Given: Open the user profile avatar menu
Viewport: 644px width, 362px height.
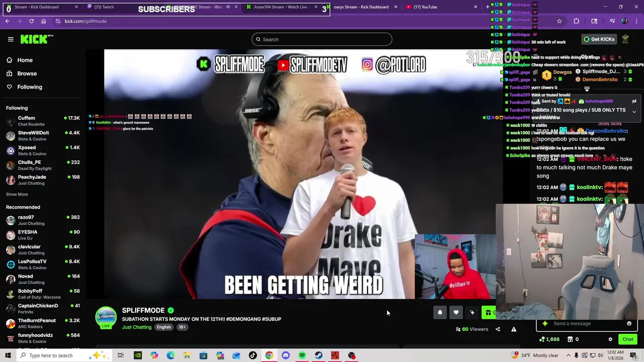Looking at the screenshot, I should coord(625,39).
